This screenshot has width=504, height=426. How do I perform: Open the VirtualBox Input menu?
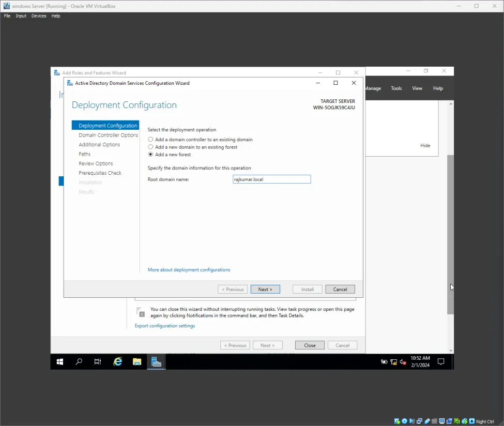[x=21, y=16]
